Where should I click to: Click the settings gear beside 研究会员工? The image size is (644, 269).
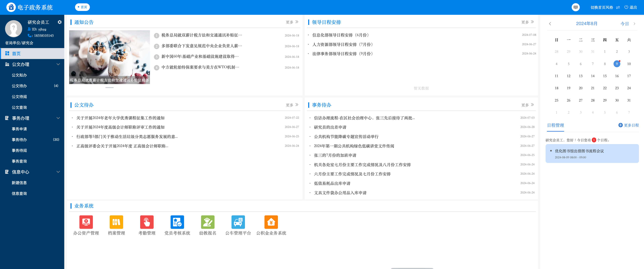pyautogui.click(x=60, y=22)
